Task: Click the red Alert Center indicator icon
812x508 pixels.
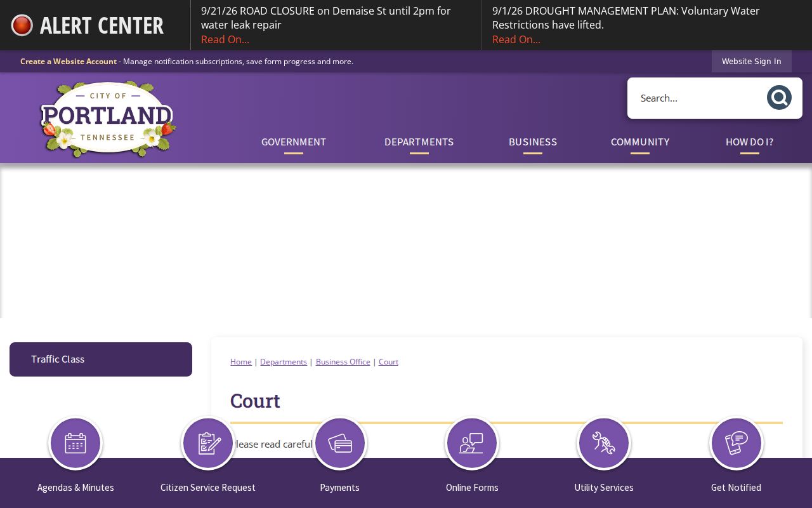Action: point(22,25)
